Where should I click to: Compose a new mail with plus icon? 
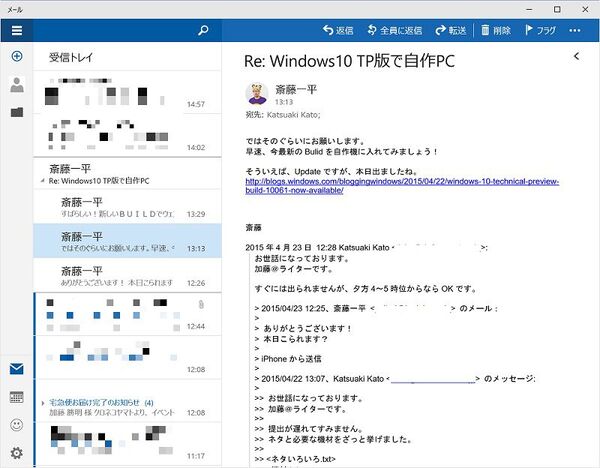17,56
